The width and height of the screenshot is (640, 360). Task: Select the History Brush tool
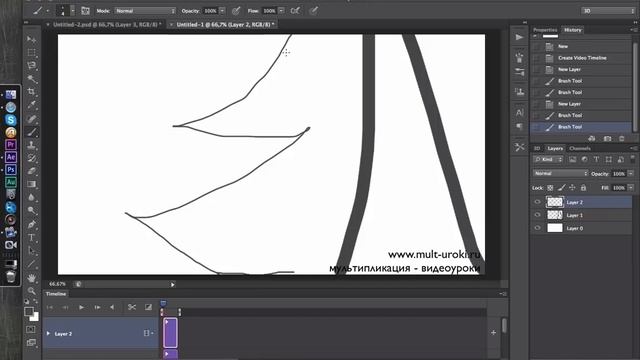[x=31, y=158]
